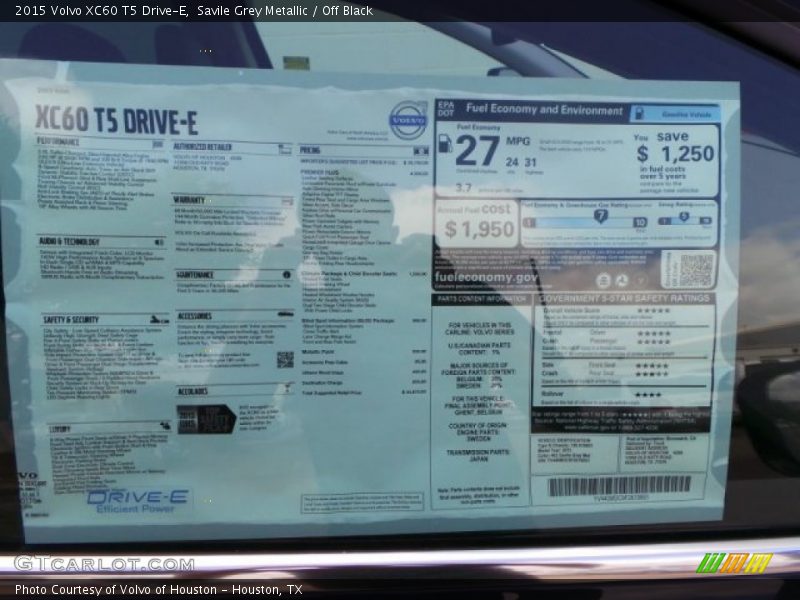The width and height of the screenshot is (800, 600).
Task: Click the EPA DOT label
Action: [445, 109]
